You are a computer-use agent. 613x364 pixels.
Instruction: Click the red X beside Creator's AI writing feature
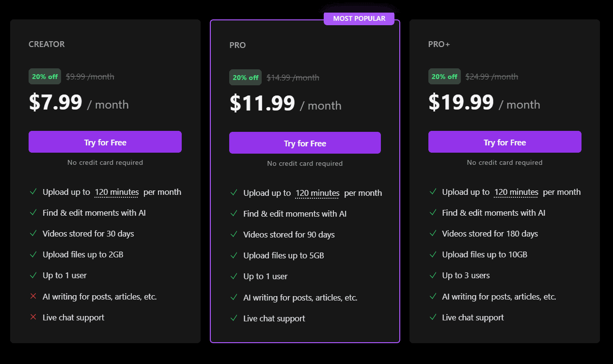[x=33, y=296]
